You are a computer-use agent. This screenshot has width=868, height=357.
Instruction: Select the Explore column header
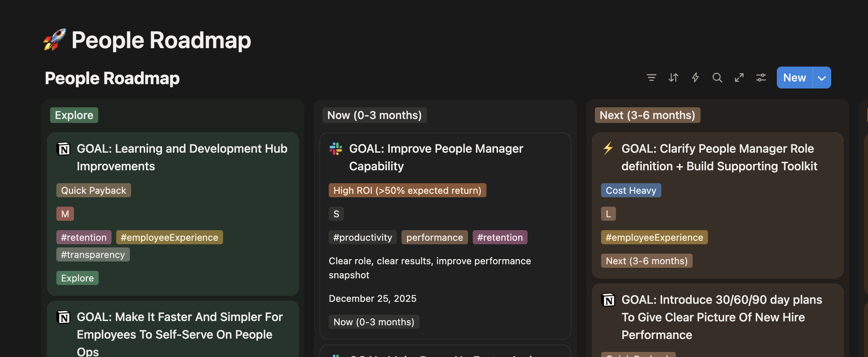[74, 115]
